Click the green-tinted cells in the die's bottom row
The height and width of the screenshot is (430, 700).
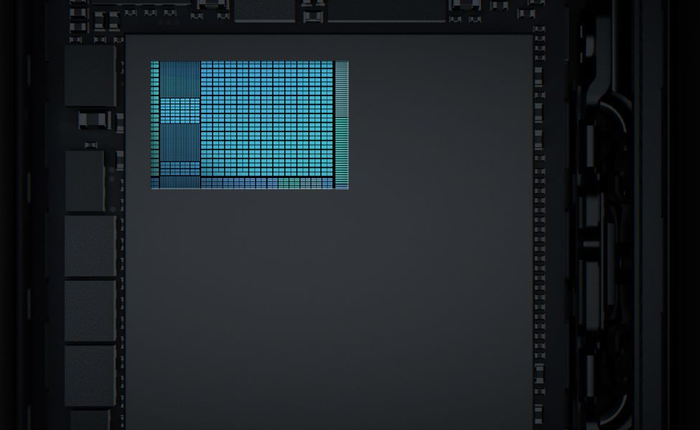point(288,183)
